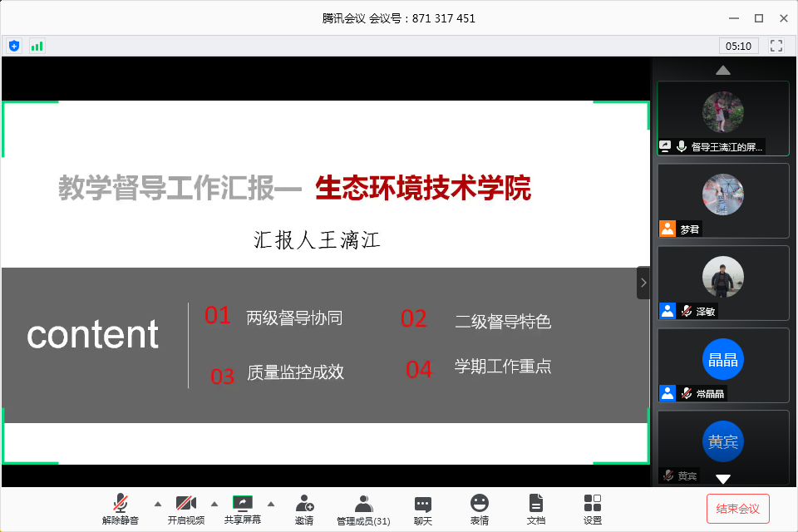Click the blue security shield icon
798x532 pixels.
(x=14, y=46)
